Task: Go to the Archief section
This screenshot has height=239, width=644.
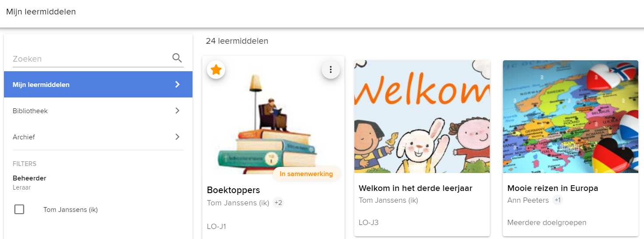Action: 98,137
